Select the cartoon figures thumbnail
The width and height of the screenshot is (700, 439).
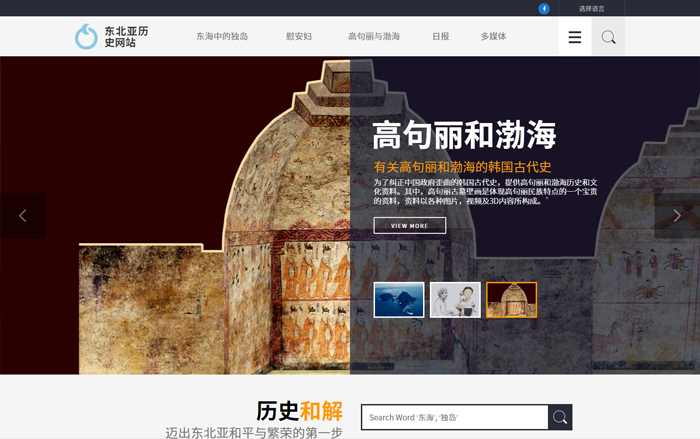coord(455,300)
